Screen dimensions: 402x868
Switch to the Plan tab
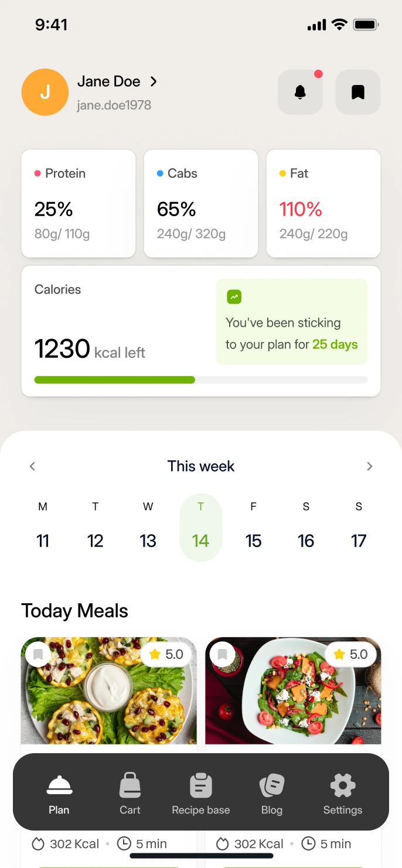coord(59,794)
